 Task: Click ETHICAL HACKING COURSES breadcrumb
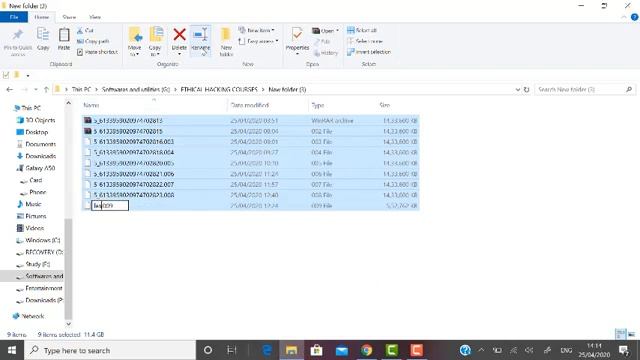coord(219,89)
